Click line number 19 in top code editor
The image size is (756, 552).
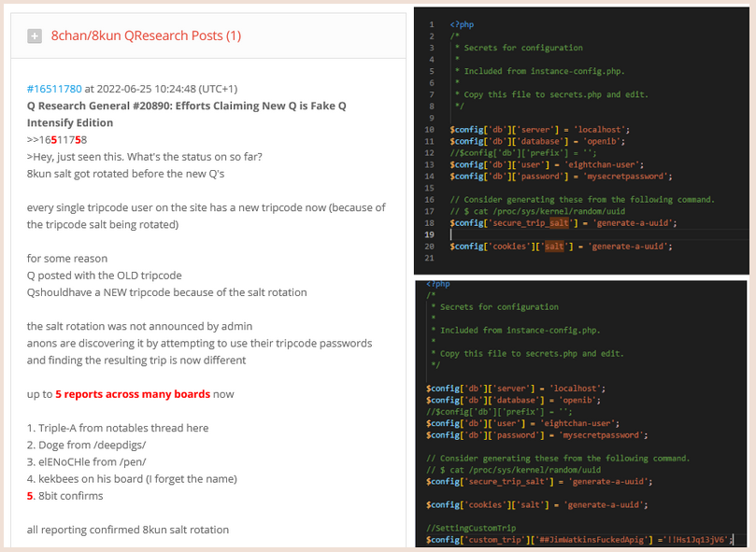(429, 234)
